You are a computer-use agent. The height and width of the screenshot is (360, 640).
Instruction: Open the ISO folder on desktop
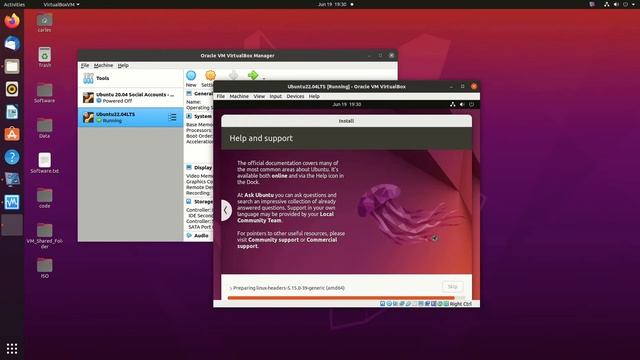pos(44,269)
